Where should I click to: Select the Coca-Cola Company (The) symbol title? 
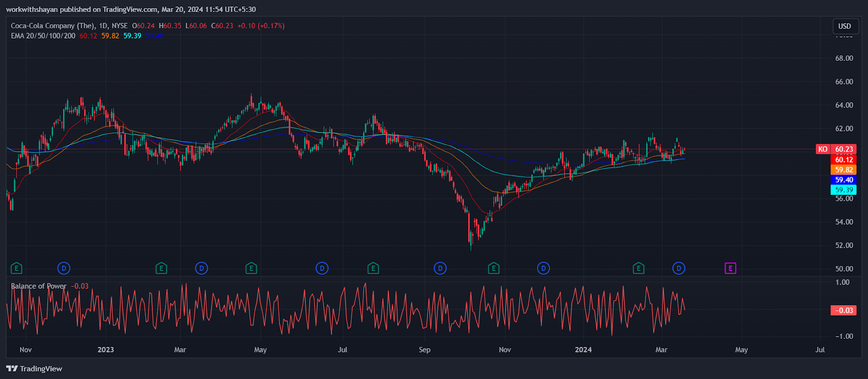pyautogui.click(x=52, y=26)
